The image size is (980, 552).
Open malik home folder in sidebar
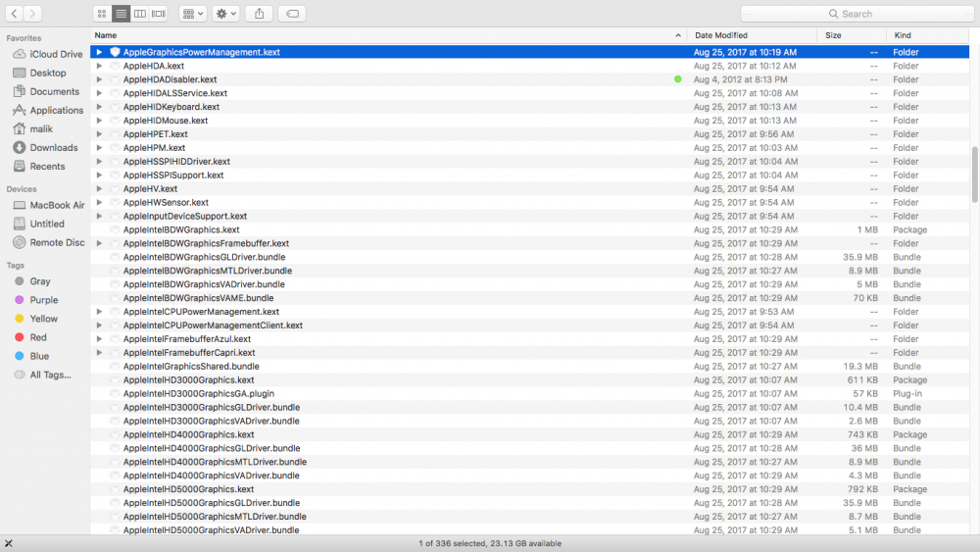click(33, 129)
